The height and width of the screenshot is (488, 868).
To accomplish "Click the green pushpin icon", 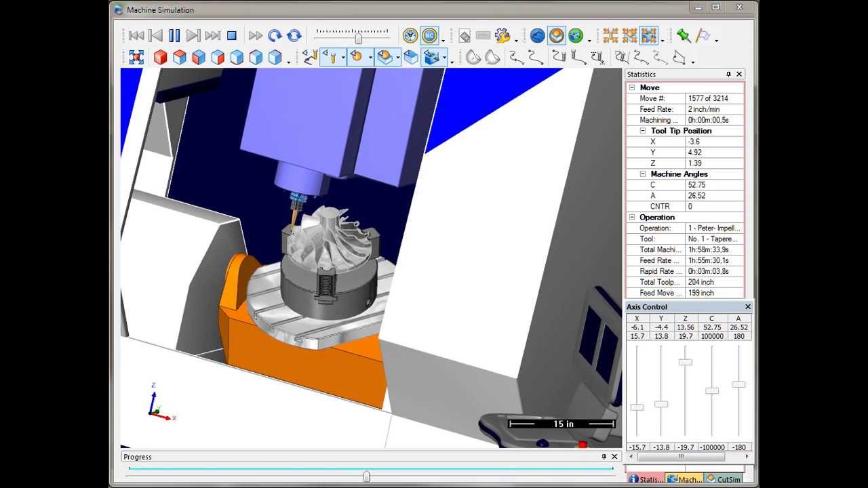I will (683, 36).
